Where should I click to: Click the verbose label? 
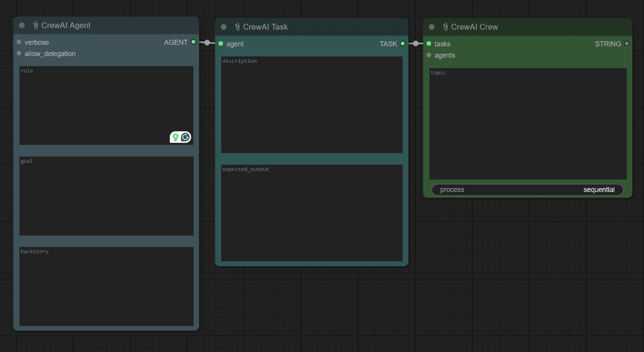click(37, 42)
